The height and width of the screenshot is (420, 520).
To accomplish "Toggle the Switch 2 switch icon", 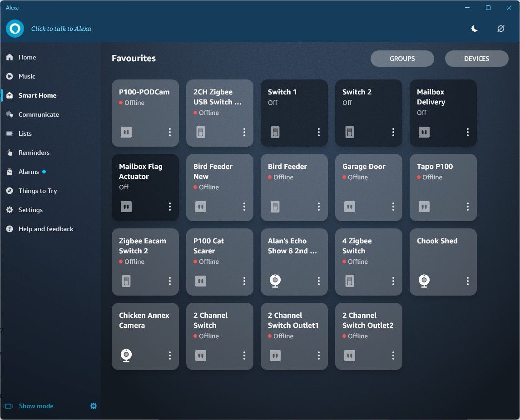I will pyautogui.click(x=349, y=132).
